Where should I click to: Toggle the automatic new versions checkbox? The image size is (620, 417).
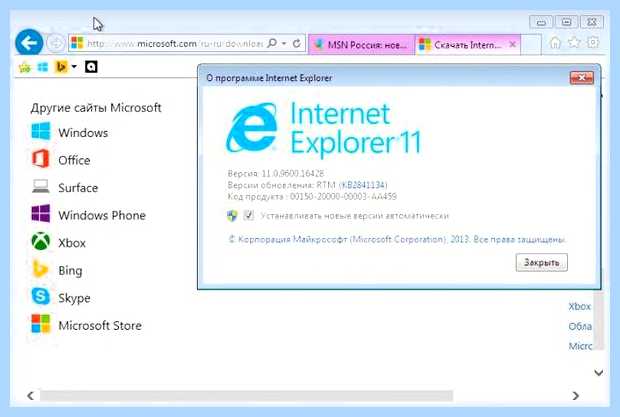[x=249, y=215]
